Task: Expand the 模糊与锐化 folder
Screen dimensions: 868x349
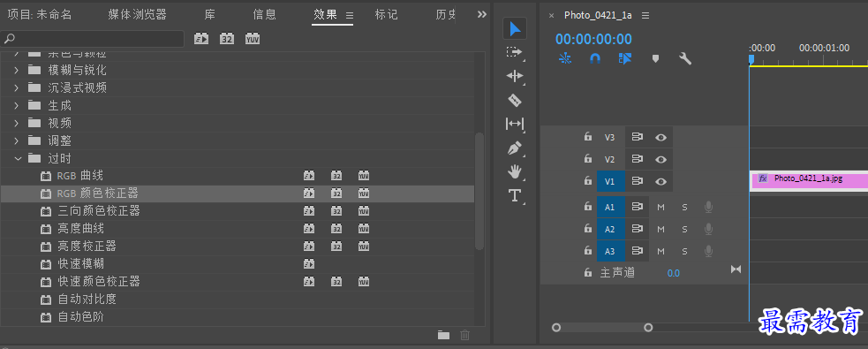Action: click(17, 71)
